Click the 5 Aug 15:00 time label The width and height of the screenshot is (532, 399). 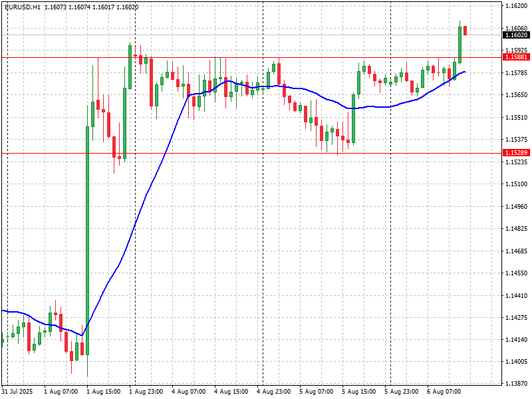tap(359, 392)
